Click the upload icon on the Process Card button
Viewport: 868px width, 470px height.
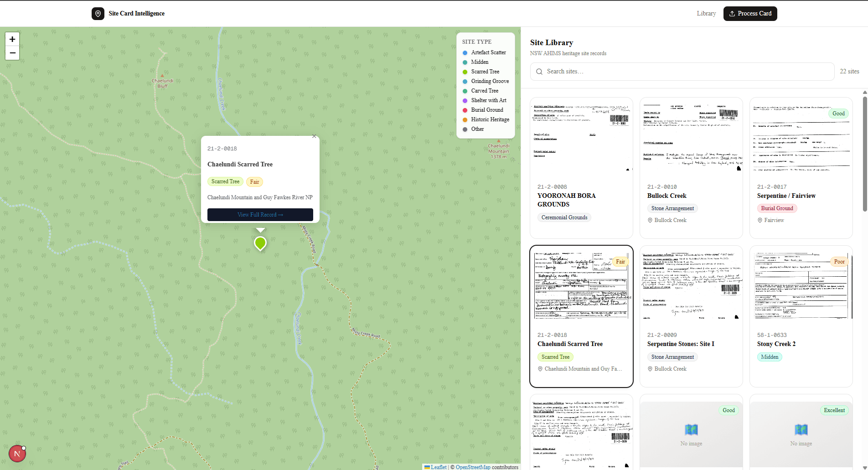click(x=733, y=13)
